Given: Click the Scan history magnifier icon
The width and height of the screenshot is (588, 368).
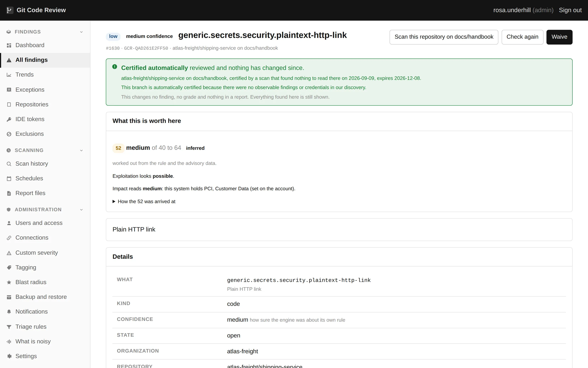Looking at the screenshot, I should pyautogui.click(x=9, y=164).
